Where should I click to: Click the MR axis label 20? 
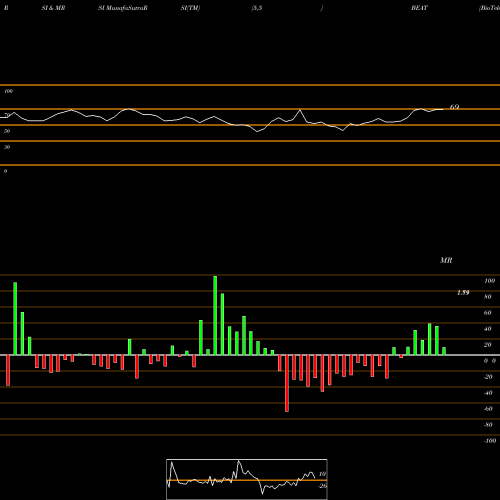pyautogui.click(x=488, y=345)
